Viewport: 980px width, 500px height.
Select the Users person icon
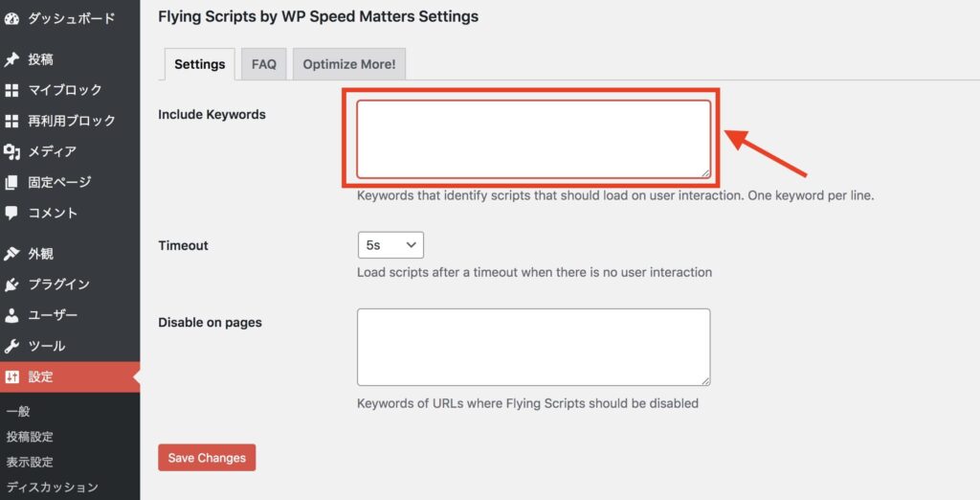11,315
